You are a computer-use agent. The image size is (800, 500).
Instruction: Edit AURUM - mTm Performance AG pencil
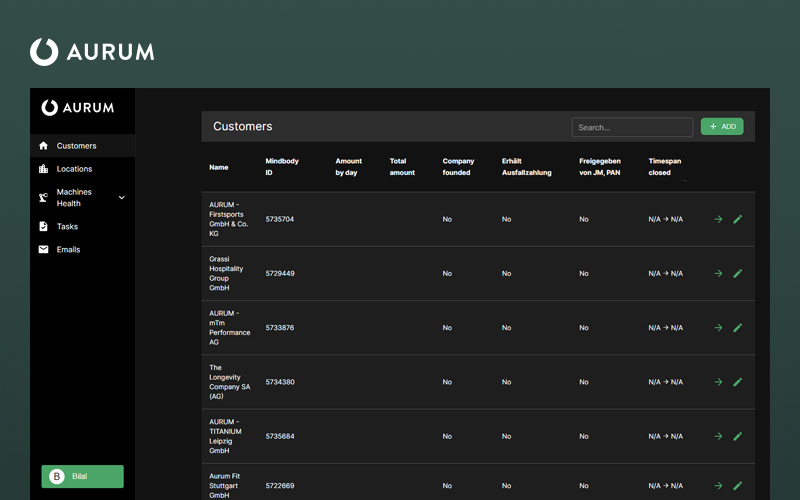point(737,328)
